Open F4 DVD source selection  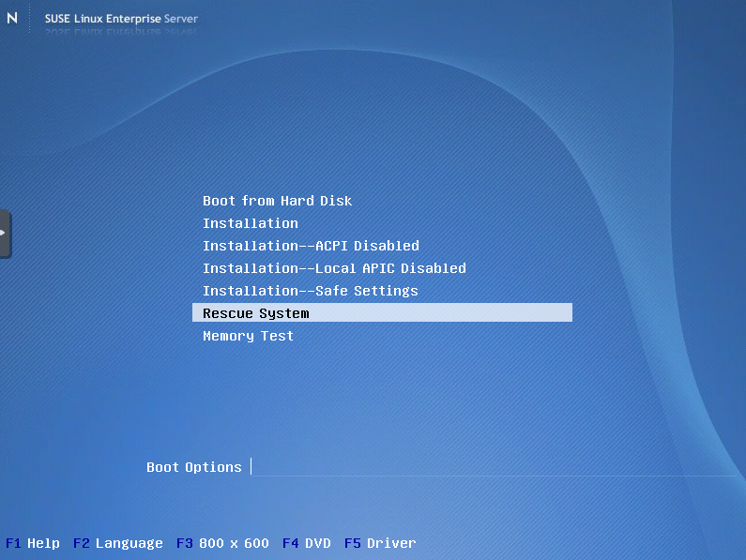[x=307, y=543]
